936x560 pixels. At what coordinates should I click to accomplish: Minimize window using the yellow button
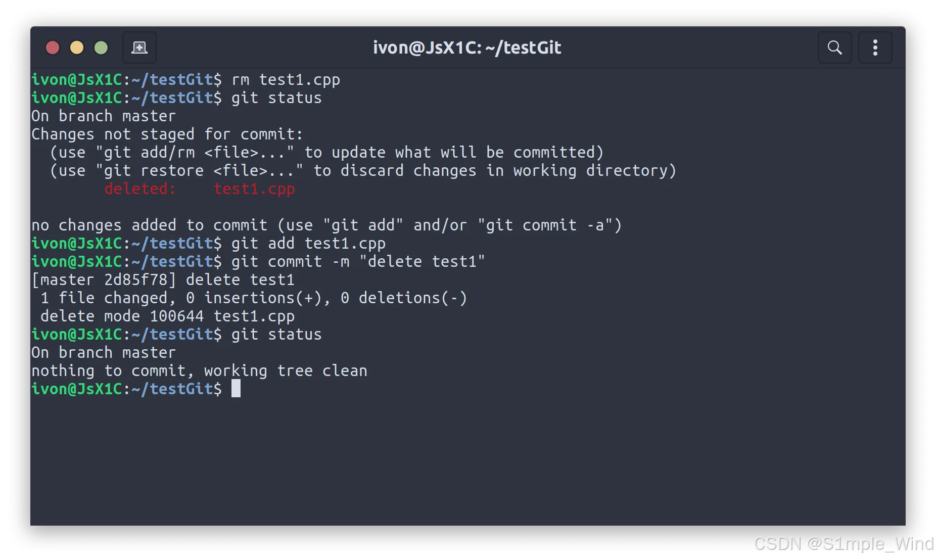coord(77,48)
